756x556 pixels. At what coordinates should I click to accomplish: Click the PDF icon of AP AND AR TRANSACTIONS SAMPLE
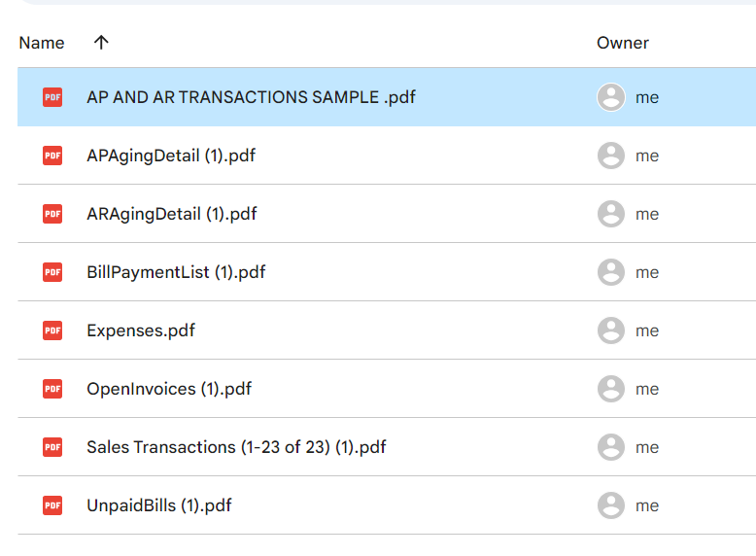click(x=52, y=97)
